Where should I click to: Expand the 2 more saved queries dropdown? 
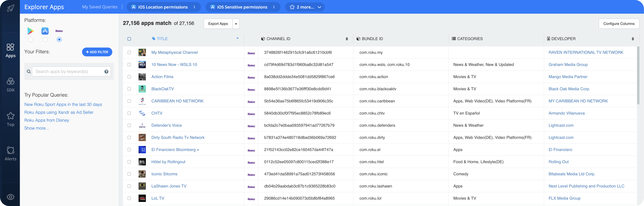pos(305,7)
